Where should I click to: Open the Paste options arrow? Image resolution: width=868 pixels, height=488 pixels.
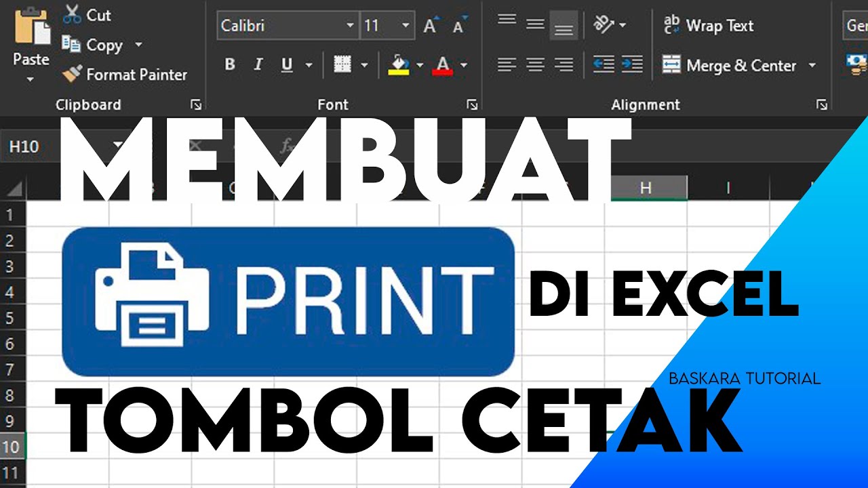31,79
